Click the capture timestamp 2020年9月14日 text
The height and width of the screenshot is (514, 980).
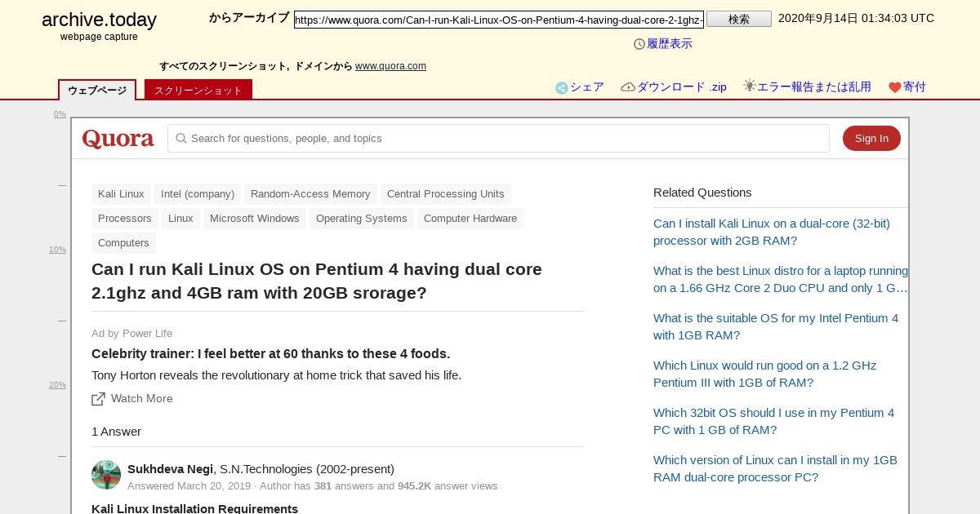856,18
